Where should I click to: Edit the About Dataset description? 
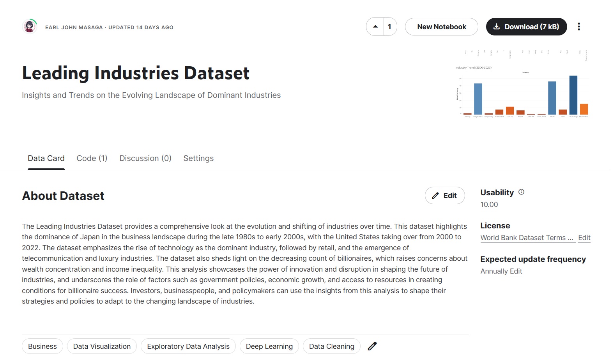(x=444, y=196)
